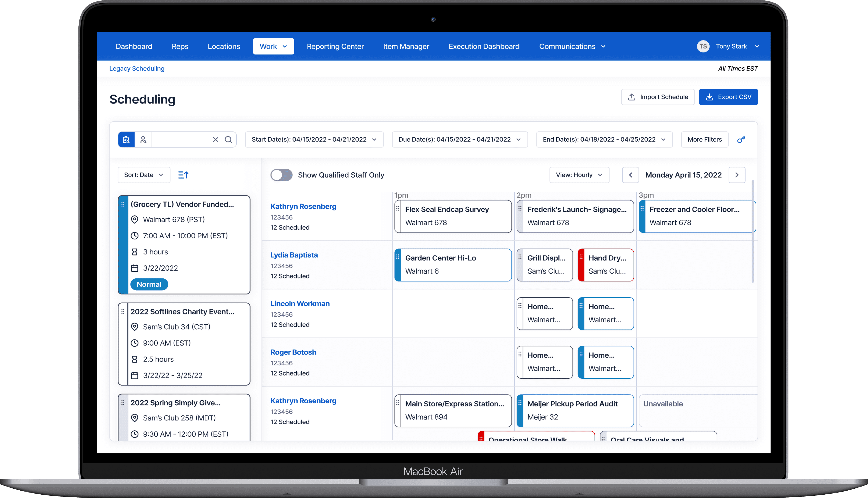Open the View: Hourly dropdown
This screenshot has height=498, width=868.
tap(579, 175)
